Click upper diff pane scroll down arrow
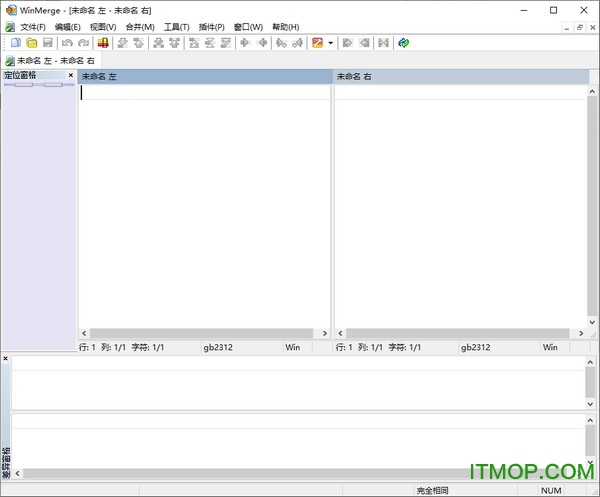The width and height of the screenshot is (600, 497). coord(590,404)
